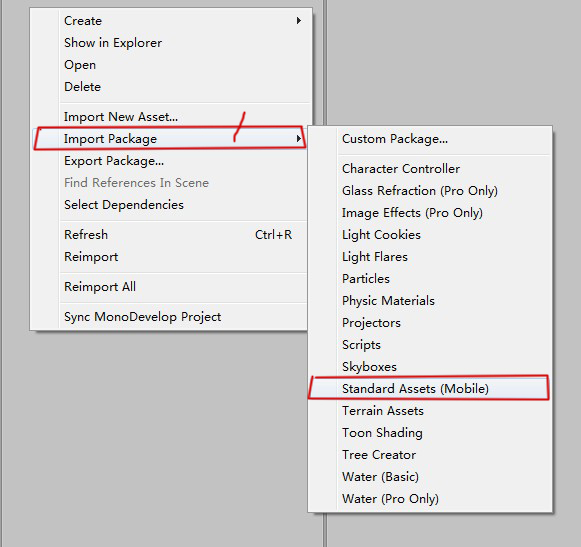Click Refresh menu item
The image size is (581, 547).
click(86, 235)
